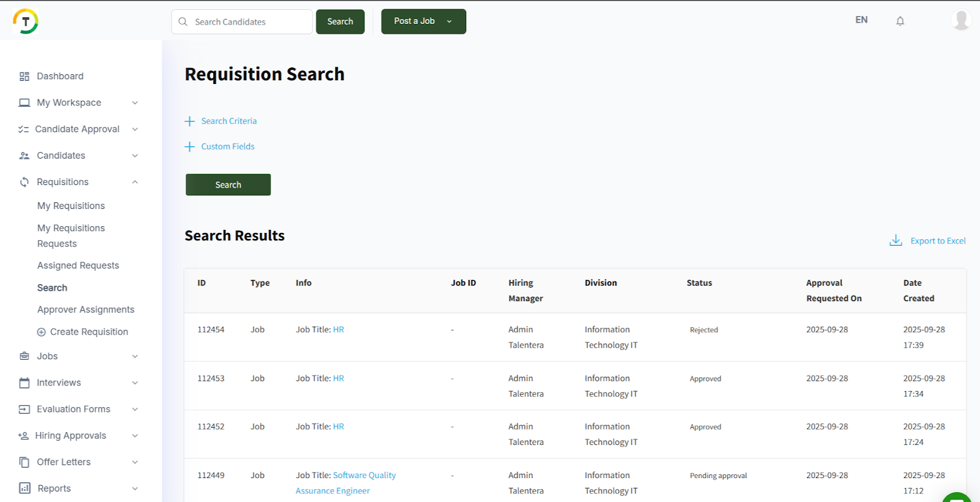The image size is (980, 502).
Task: Click the Interviews calendar icon
Action: point(24,383)
